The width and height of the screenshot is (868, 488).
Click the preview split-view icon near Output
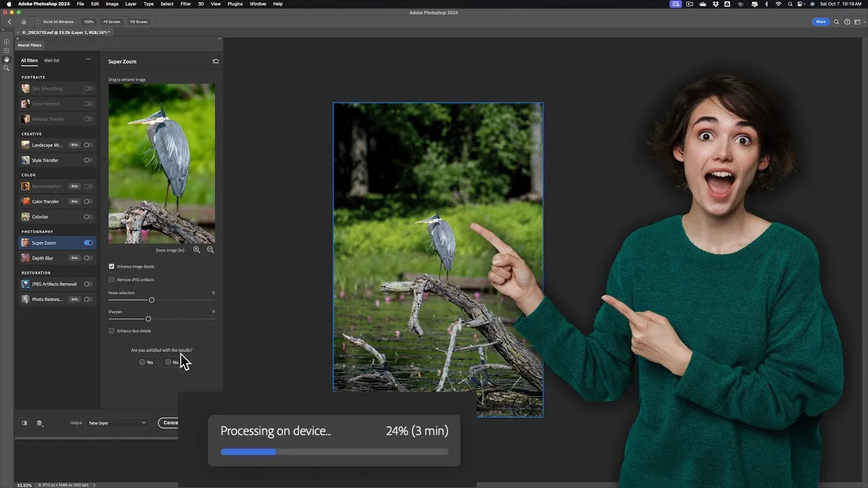tap(24, 422)
